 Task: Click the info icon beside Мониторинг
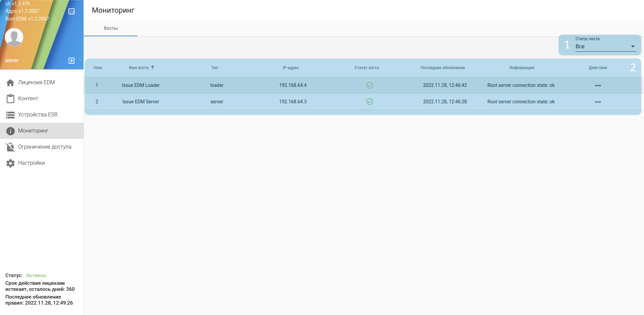pos(10,131)
